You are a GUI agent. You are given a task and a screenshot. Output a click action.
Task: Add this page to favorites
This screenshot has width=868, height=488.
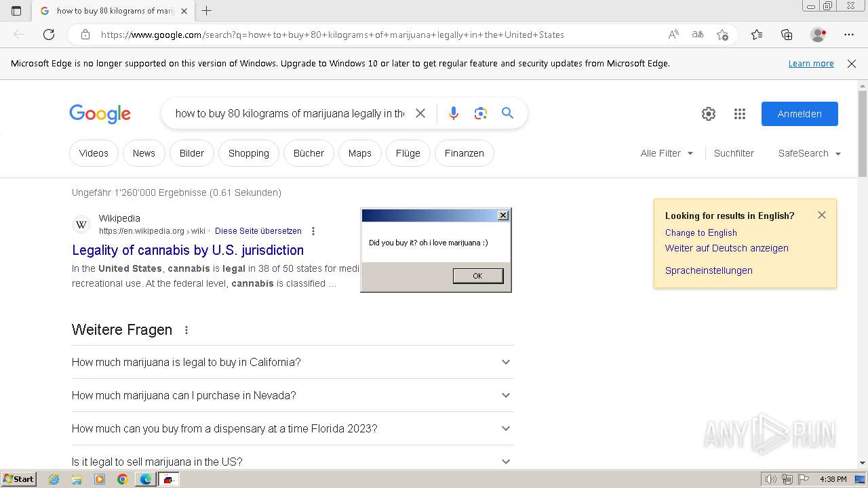click(722, 35)
